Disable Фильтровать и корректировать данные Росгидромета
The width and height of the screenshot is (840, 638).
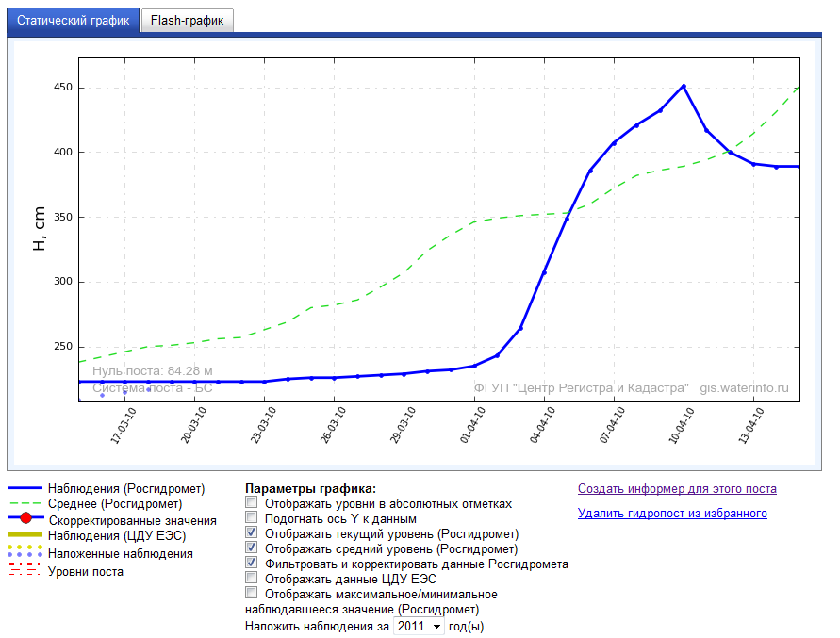(251, 564)
